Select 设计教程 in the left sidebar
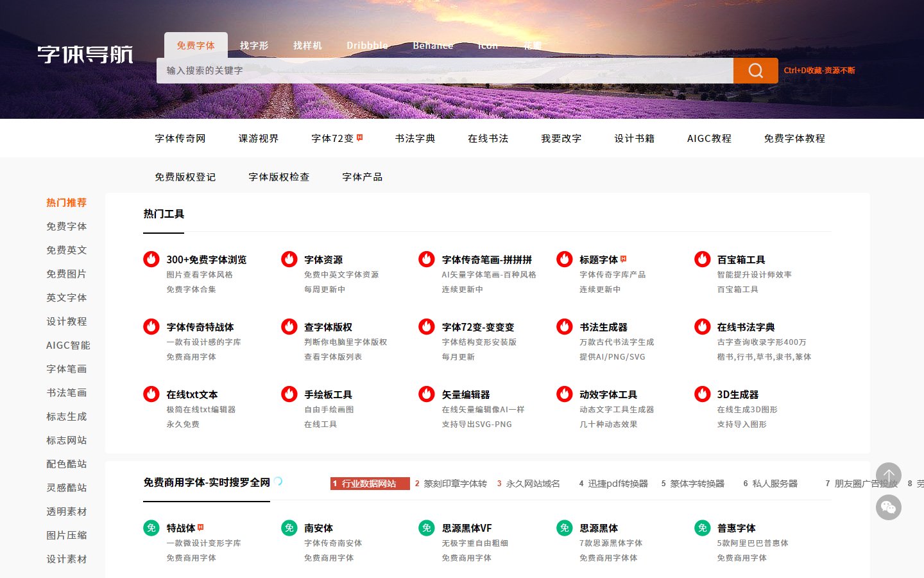 click(67, 321)
